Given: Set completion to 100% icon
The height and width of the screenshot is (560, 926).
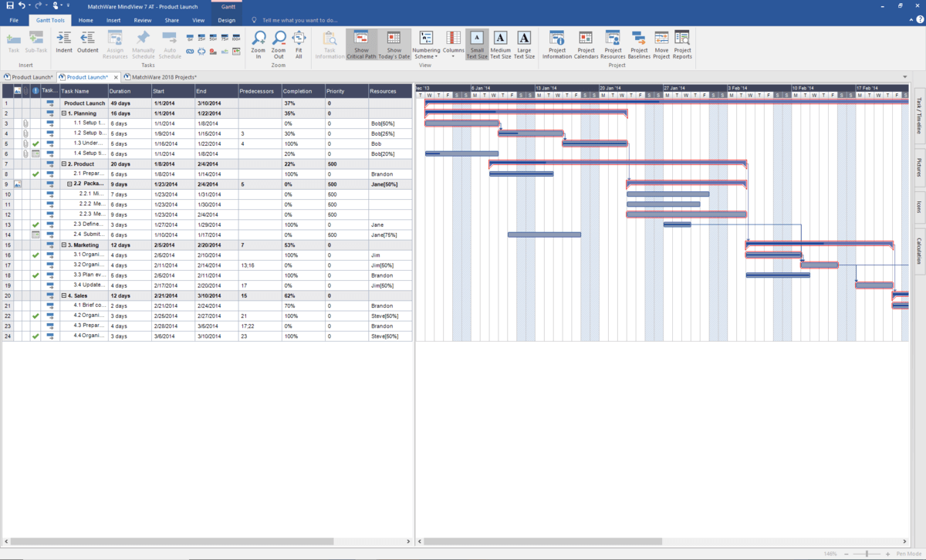Looking at the screenshot, I should click(236, 37).
